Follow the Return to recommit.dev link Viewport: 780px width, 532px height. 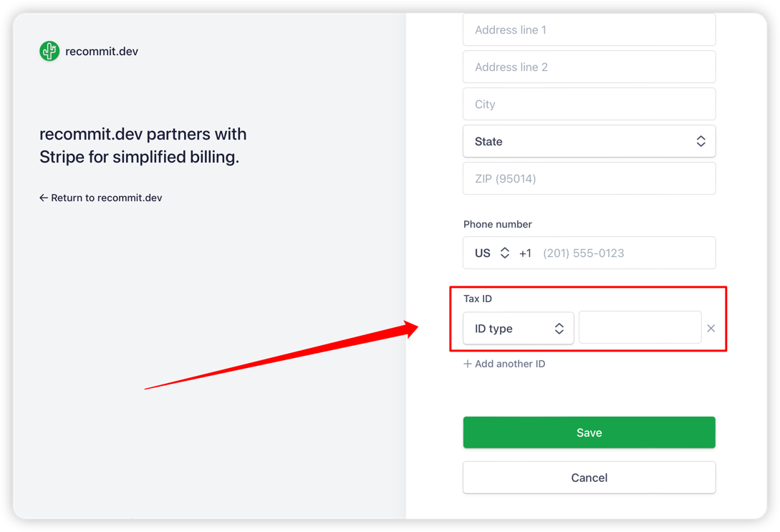(x=106, y=198)
